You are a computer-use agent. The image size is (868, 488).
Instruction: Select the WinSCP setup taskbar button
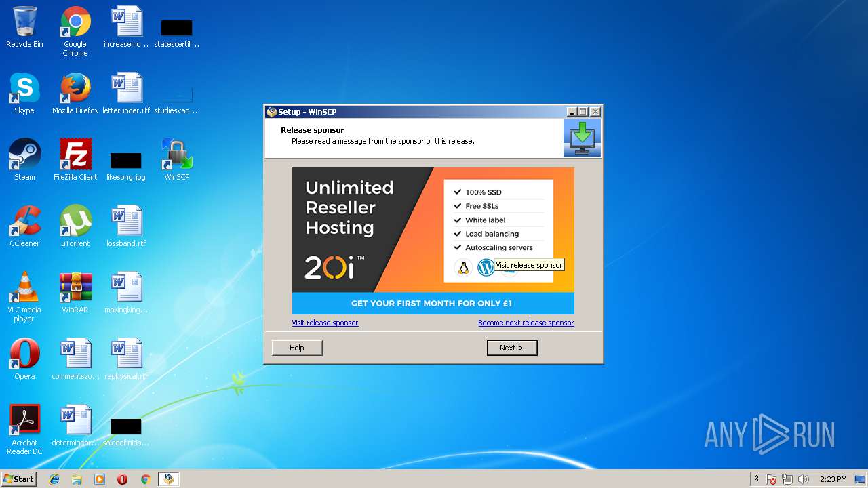click(168, 479)
